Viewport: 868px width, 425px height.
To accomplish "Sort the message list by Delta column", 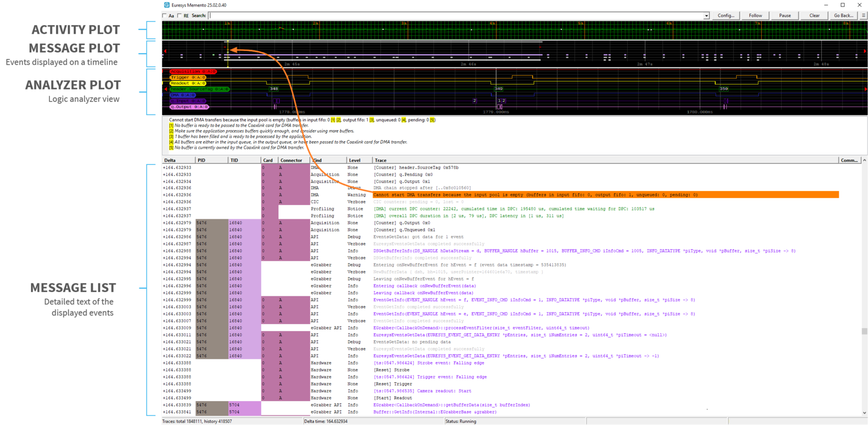I will (x=179, y=160).
